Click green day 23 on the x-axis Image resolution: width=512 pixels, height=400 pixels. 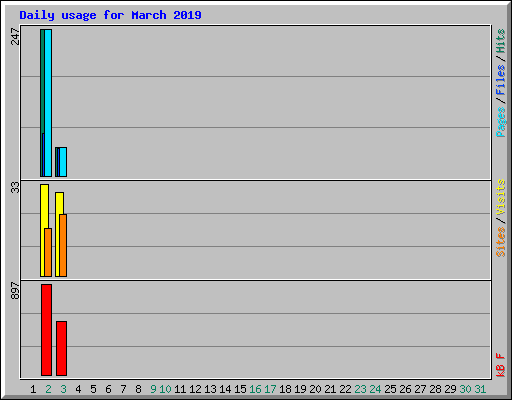click(x=360, y=389)
